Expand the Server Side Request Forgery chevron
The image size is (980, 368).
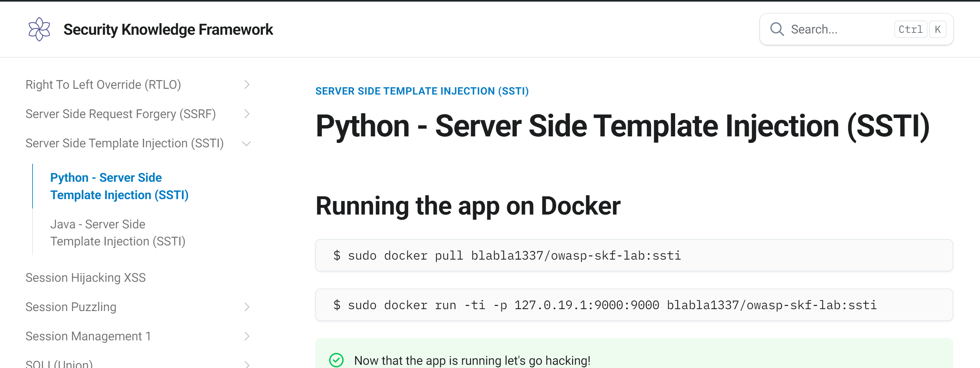coord(247,114)
